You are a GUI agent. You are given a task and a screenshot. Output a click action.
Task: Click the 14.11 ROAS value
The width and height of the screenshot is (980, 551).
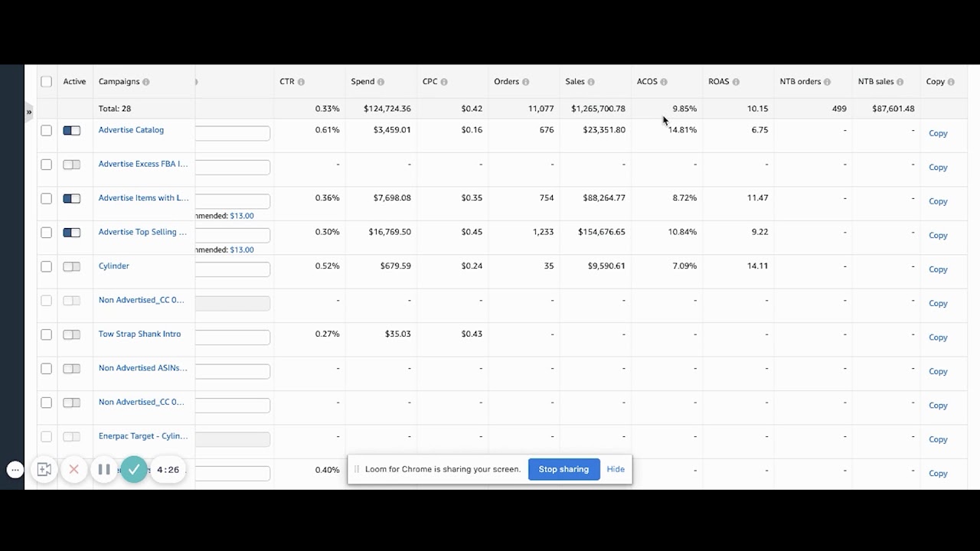756,266
